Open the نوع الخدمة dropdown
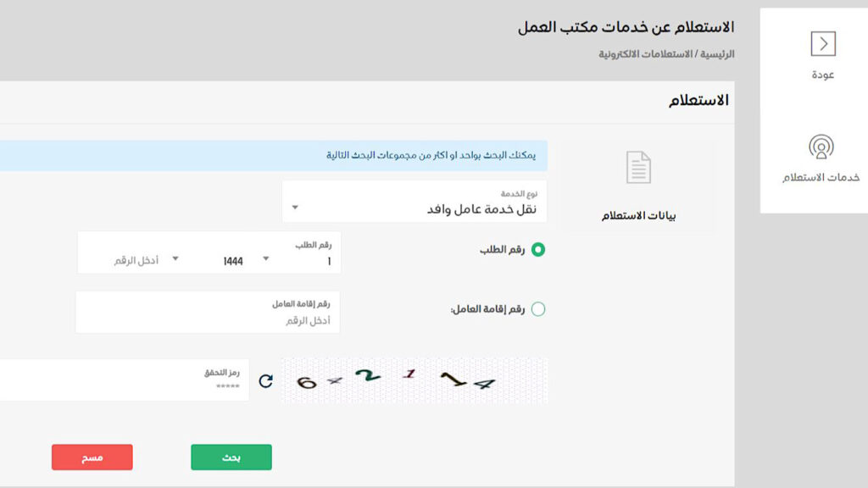The width and height of the screenshot is (868, 488). [x=414, y=202]
